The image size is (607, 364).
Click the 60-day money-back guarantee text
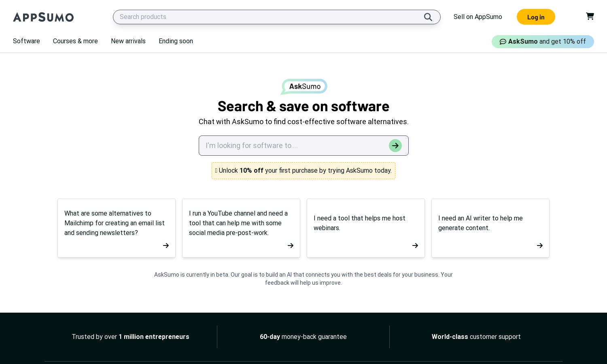(303, 337)
